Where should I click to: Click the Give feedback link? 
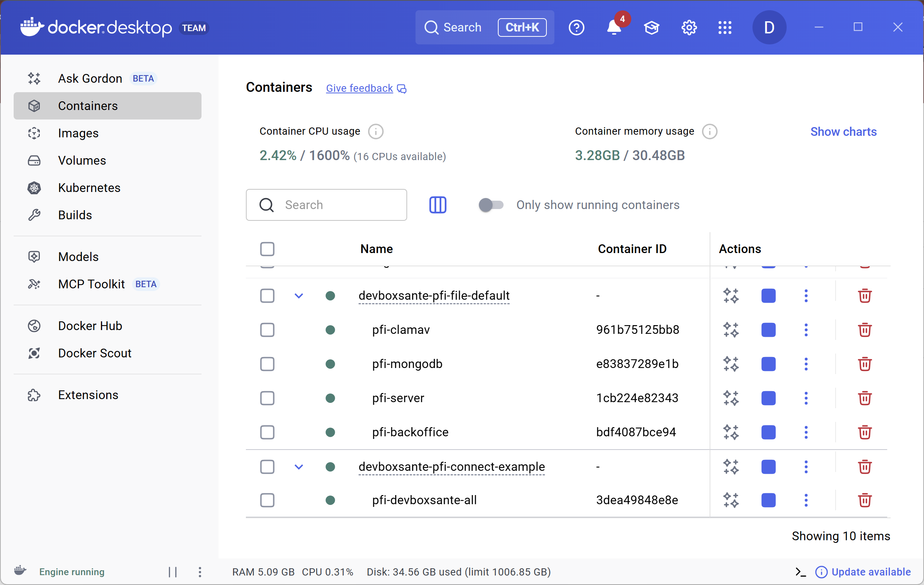point(360,88)
